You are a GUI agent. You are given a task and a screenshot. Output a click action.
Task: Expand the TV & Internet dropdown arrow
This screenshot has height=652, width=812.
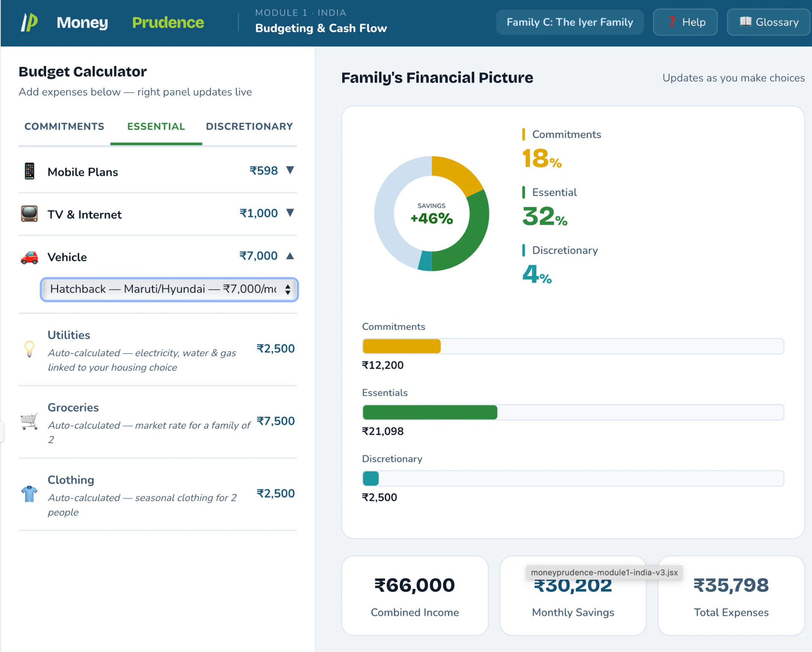pos(290,213)
